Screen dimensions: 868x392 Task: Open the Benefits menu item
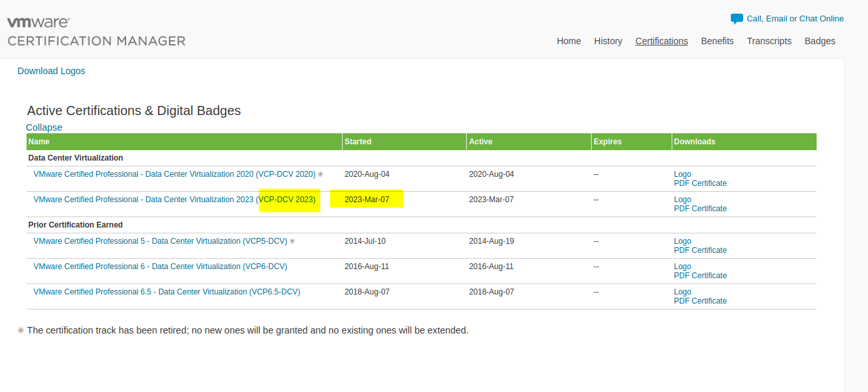[x=717, y=41]
